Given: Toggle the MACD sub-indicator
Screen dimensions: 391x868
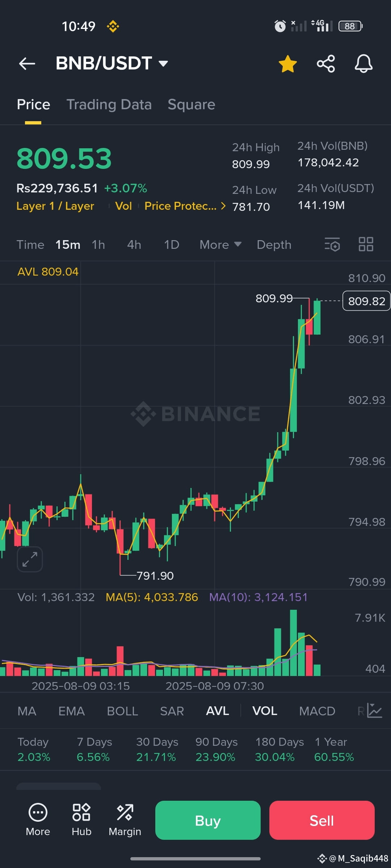Looking at the screenshot, I should [x=317, y=711].
